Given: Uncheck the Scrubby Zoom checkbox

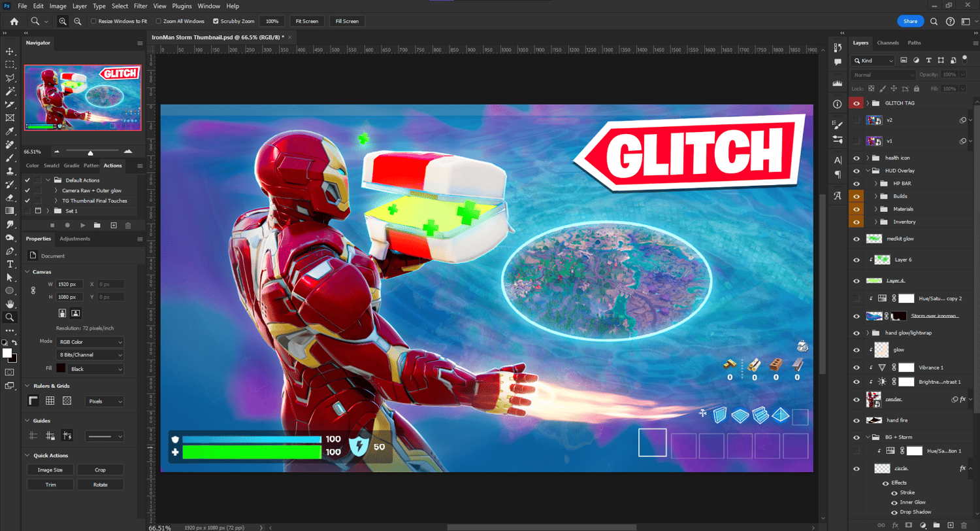Looking at the screenshot, I should click(x=216, y=22).
